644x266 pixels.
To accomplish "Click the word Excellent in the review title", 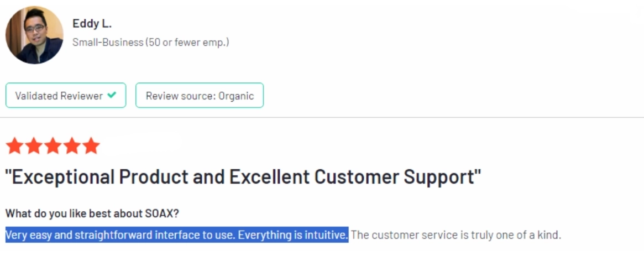I will (269, 177).
